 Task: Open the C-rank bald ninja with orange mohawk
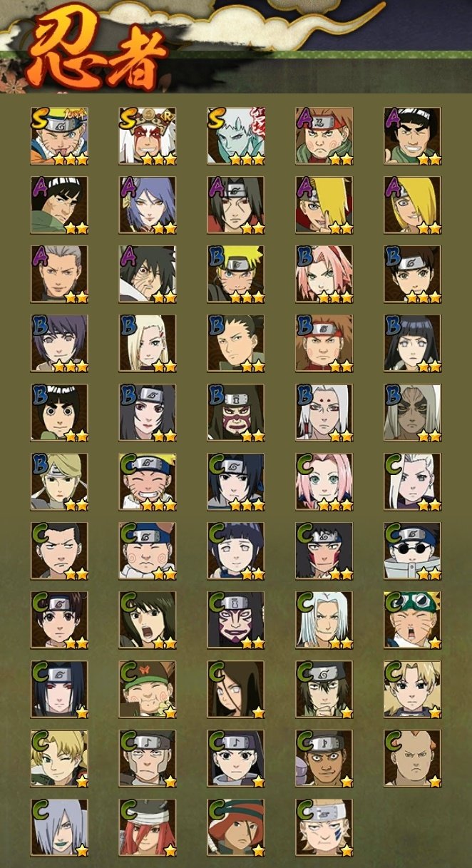point(413,759)
